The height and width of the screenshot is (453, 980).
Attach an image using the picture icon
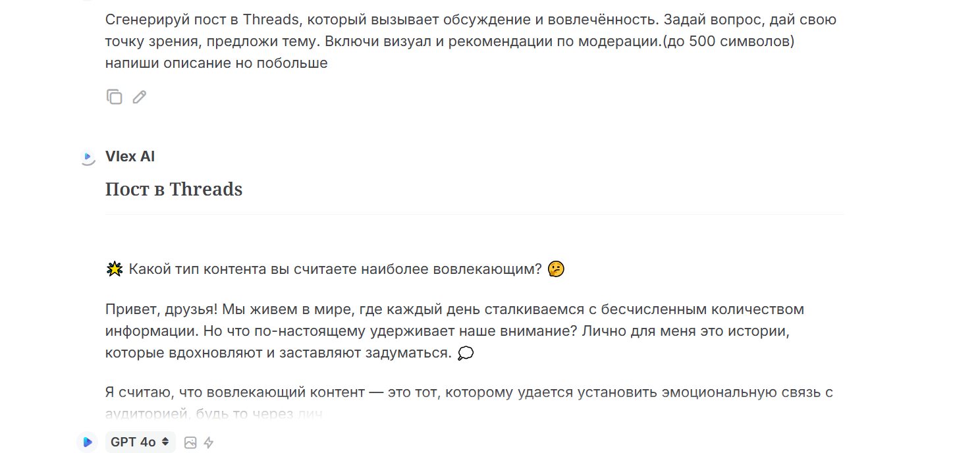click(x=190, y=442)
